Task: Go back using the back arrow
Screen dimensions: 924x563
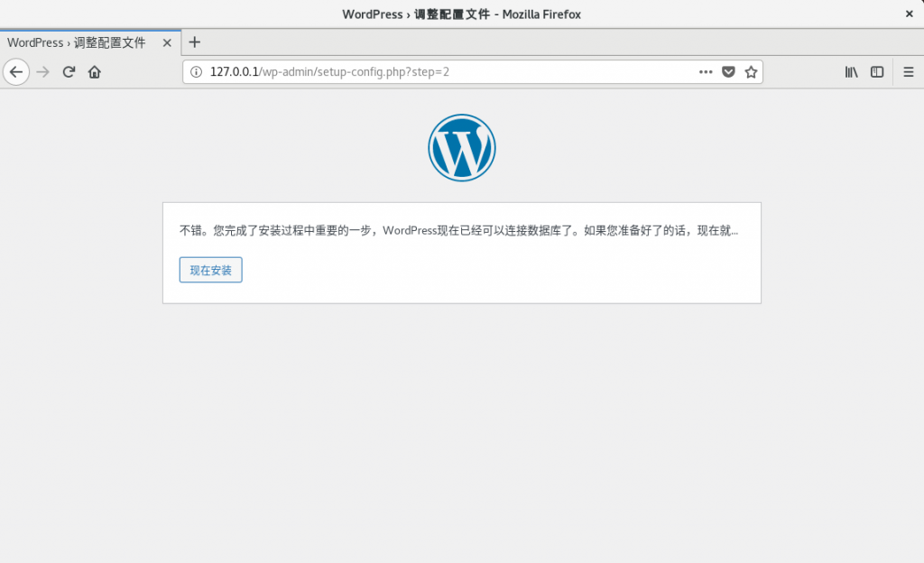Action: click(16, 72)
